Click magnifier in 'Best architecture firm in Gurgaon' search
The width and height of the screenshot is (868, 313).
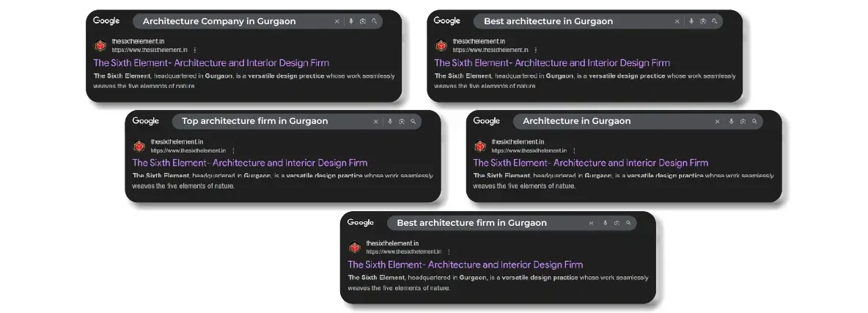click(x=628, y=224)
